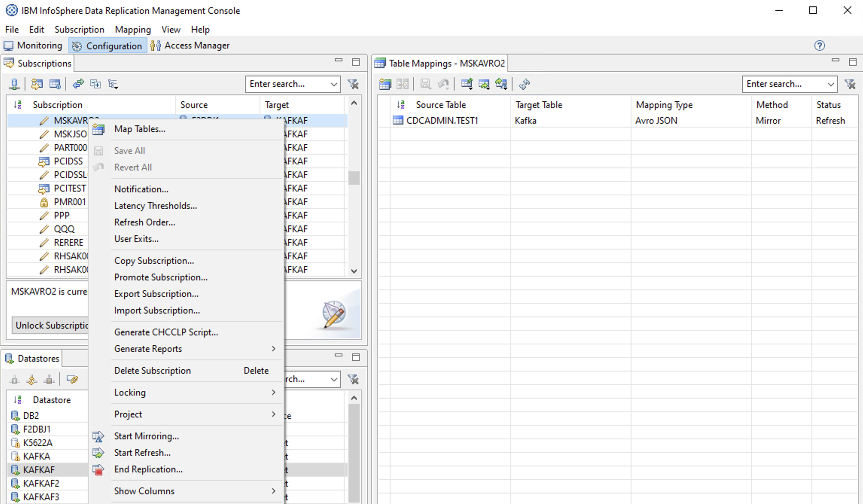Maximize the Table Mappings panel

pyautogui.click(x=853, y=62)
